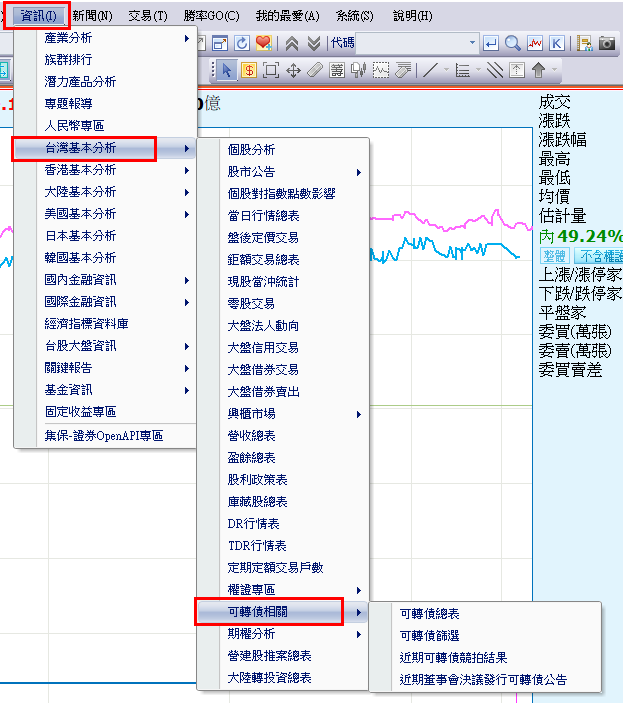623x703 pixels.
Task: Toggle the 整體 view button
Action: click(554, 256)
